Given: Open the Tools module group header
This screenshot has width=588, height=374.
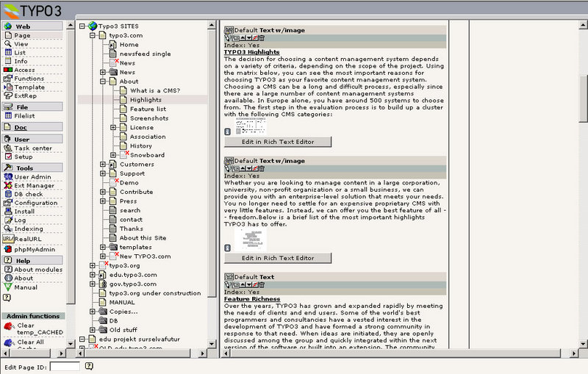Looking at the screenshot, I should 32,168.
